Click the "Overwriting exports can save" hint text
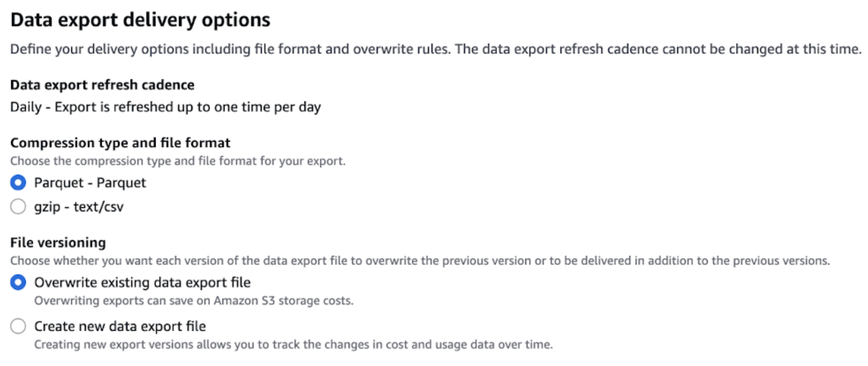This screenshot has height=366, width=868. pos(194,301)
